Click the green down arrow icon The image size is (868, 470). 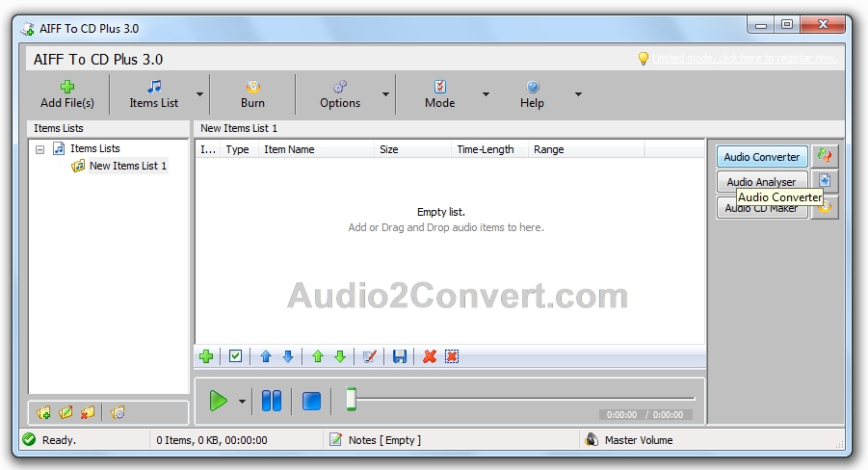[340, 356]
